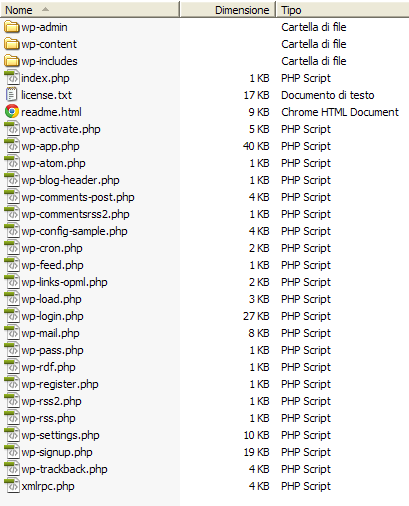Click the wp-pass.php file icon
The width and height of the screenshot is (409, 506).
tap(12, 350)
